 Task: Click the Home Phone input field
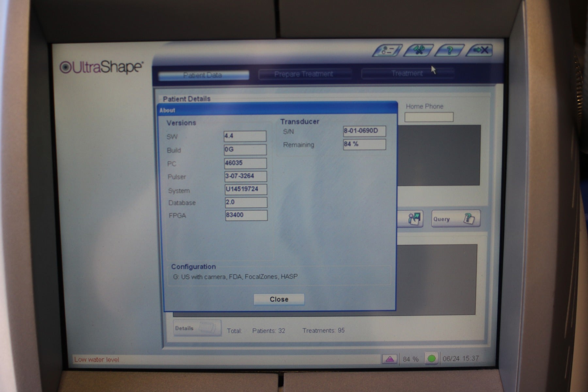tap(429, 116)
